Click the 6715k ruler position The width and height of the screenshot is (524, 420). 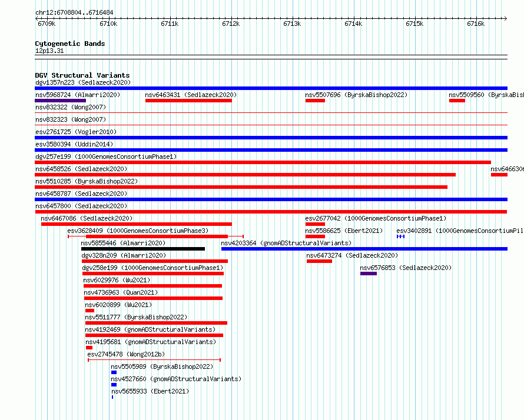click(414, 24)
